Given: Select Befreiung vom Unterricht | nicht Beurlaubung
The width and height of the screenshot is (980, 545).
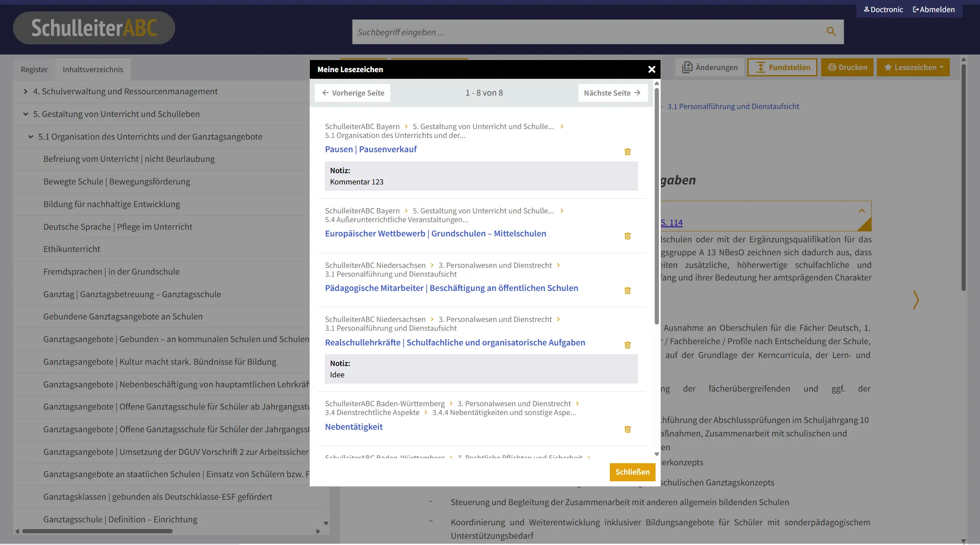Looking at the screenshot, I should (x=129, y=159).
